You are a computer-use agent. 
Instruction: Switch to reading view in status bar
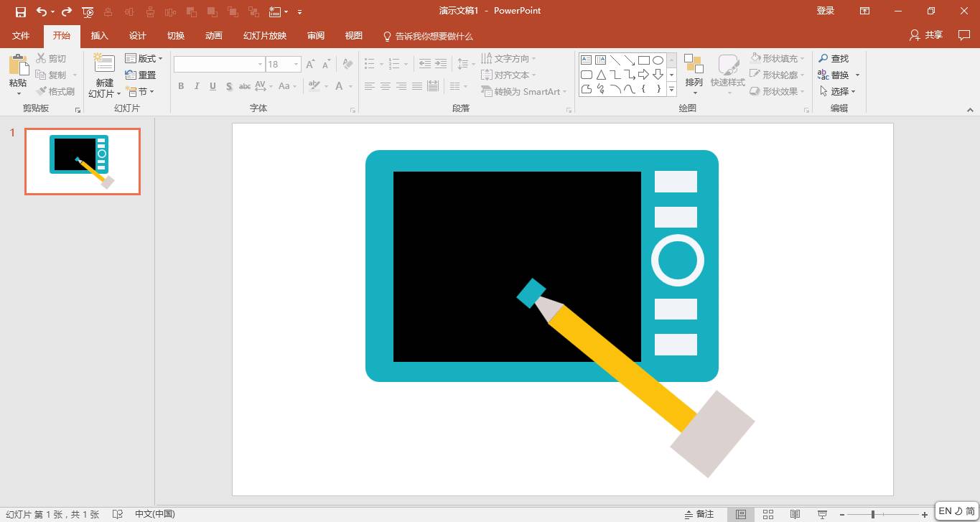(x=795, y=514)
